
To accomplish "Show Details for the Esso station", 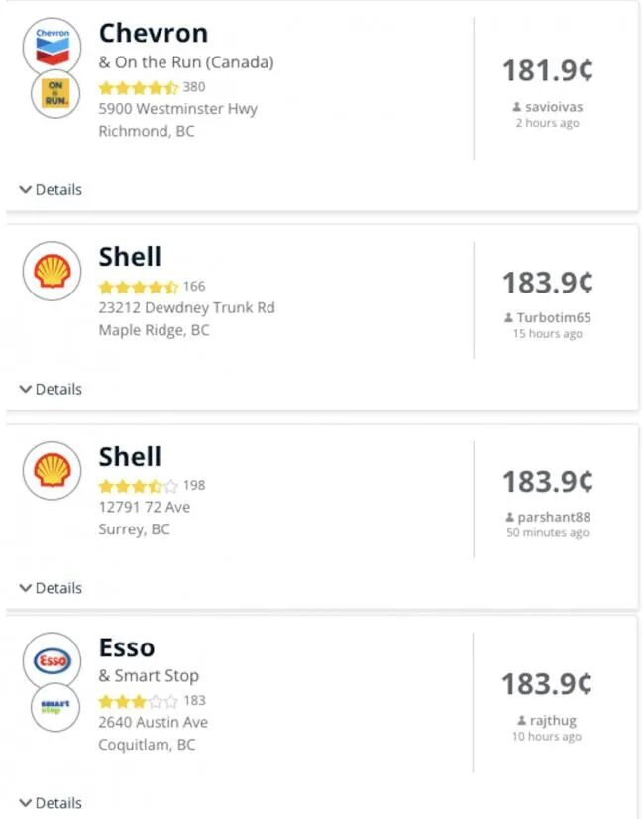I will click(x=51, y=802).
